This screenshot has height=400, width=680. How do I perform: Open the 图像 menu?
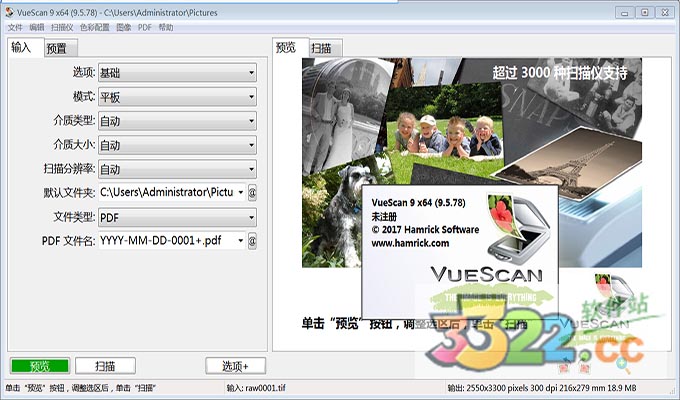124,27
